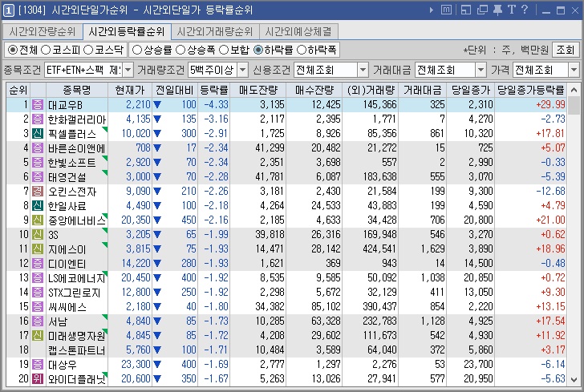Image resolution: width=584 pixels, height=392 pixels.
Task: Click the 'm' menu icon in title bar
Action: (446, 10)
